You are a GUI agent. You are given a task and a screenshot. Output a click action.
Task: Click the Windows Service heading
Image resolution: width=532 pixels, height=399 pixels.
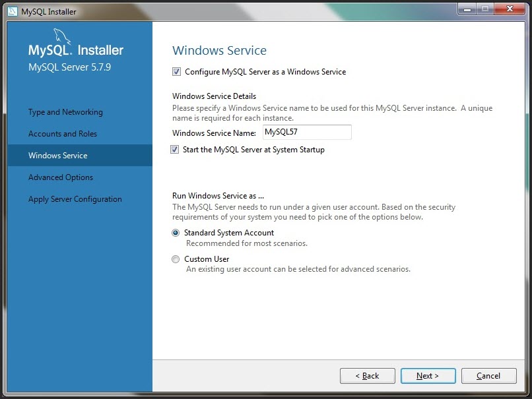coord(220,51)
